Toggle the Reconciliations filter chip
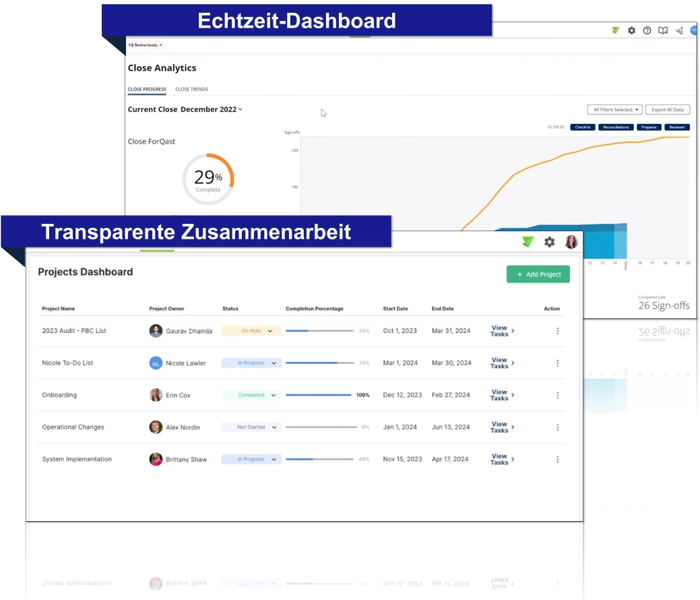 pyautogui.click(x=616, y=127)
